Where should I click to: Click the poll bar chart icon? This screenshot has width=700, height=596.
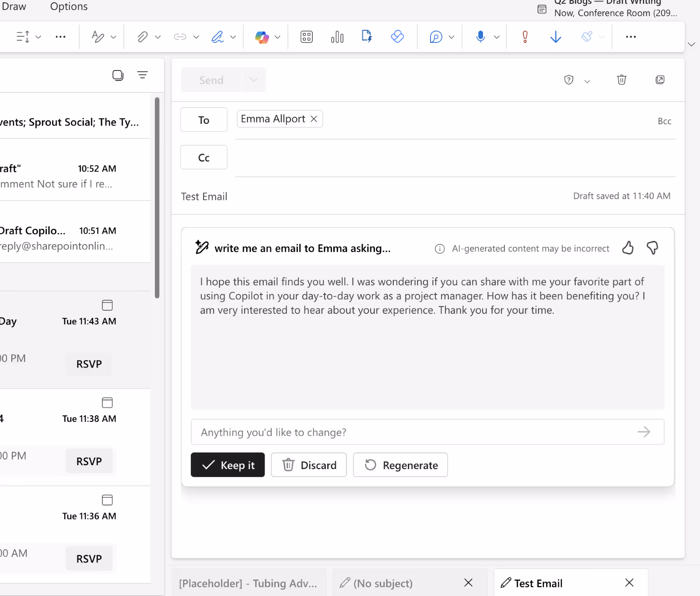337,37
